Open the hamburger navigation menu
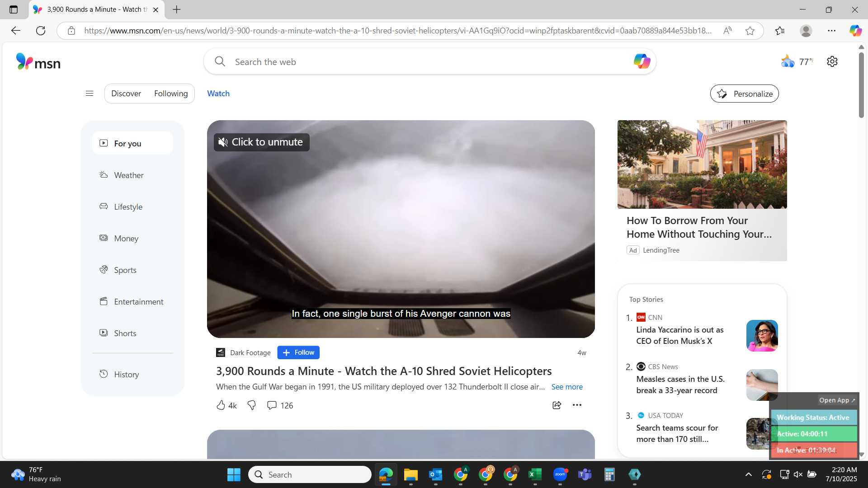The image size is (868, 488). 90,94
